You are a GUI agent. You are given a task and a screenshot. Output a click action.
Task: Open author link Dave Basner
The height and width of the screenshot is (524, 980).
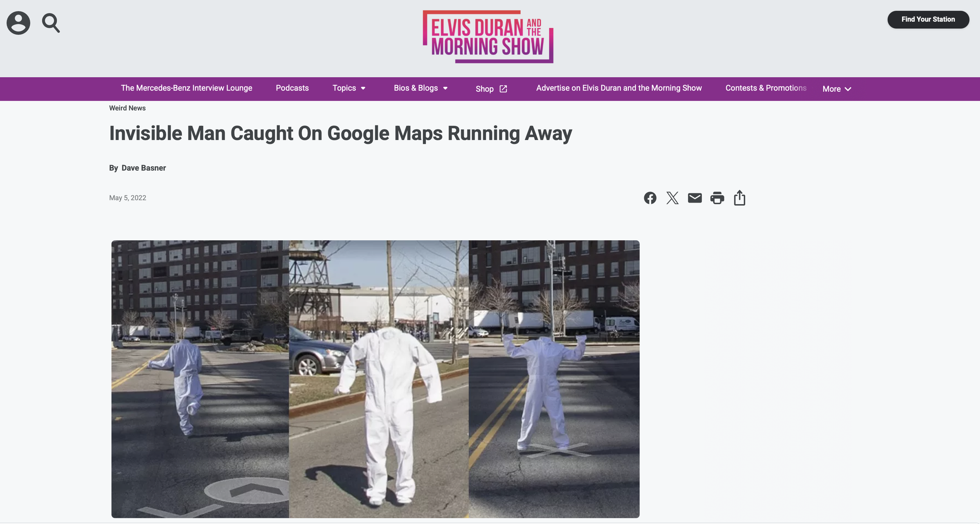point(143,168)
